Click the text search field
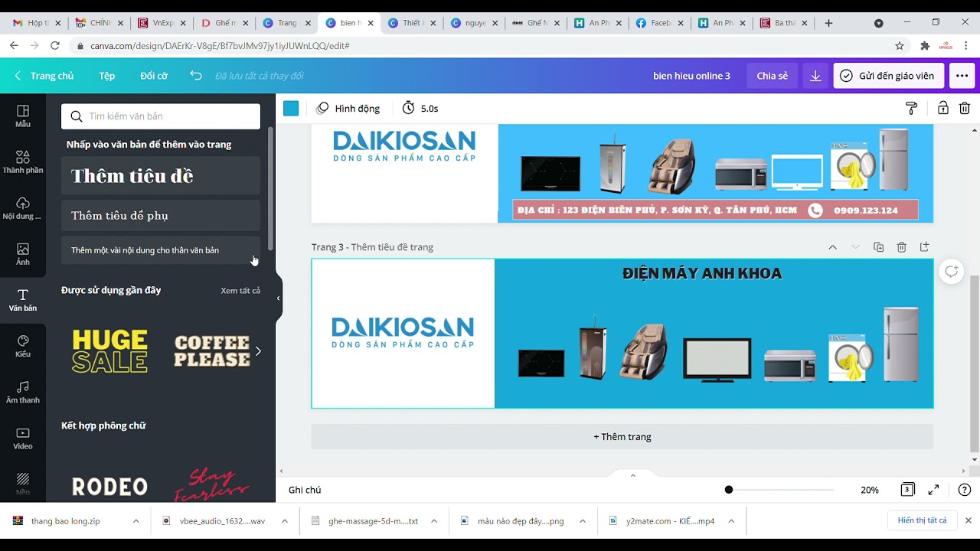Viewport: 980px width, 551px height. coord(161,116)
